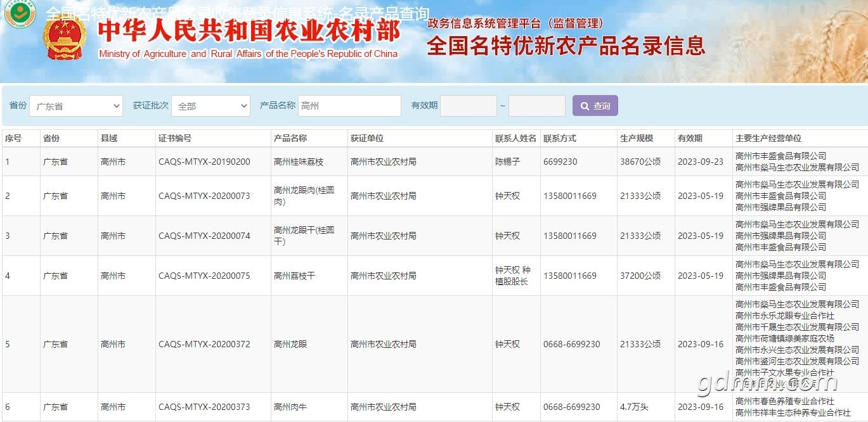Focus the 产品名称 input containing 高州
868x422 pixels.
click(349, 106)
